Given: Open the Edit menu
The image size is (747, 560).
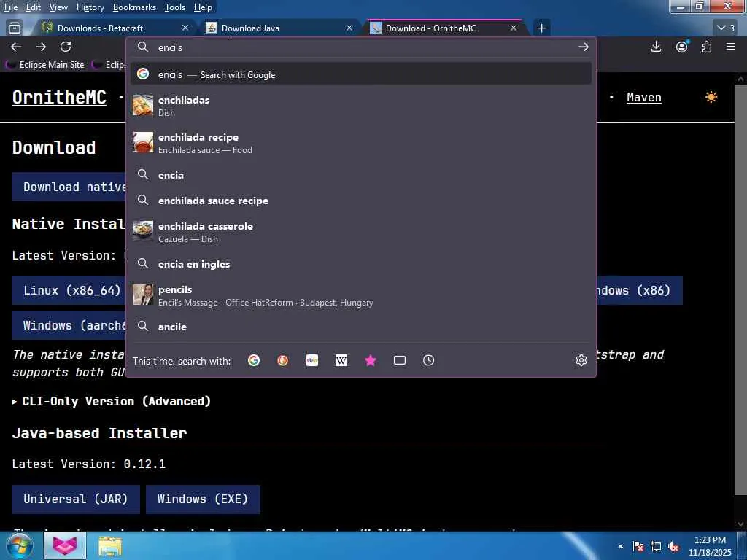Looking at the screenshot, I should pos(34,7).
